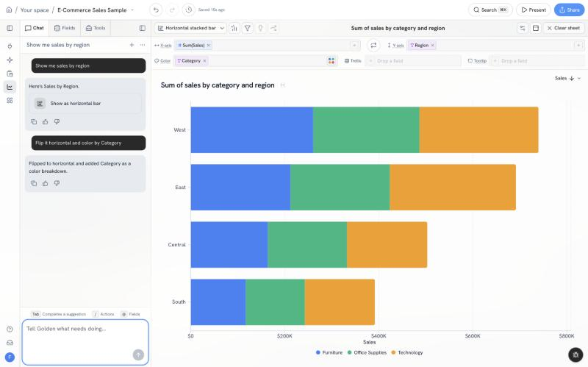Add a field to X-axis with plus
This screenshot has width=588, height=367.
tap(354, 46)
